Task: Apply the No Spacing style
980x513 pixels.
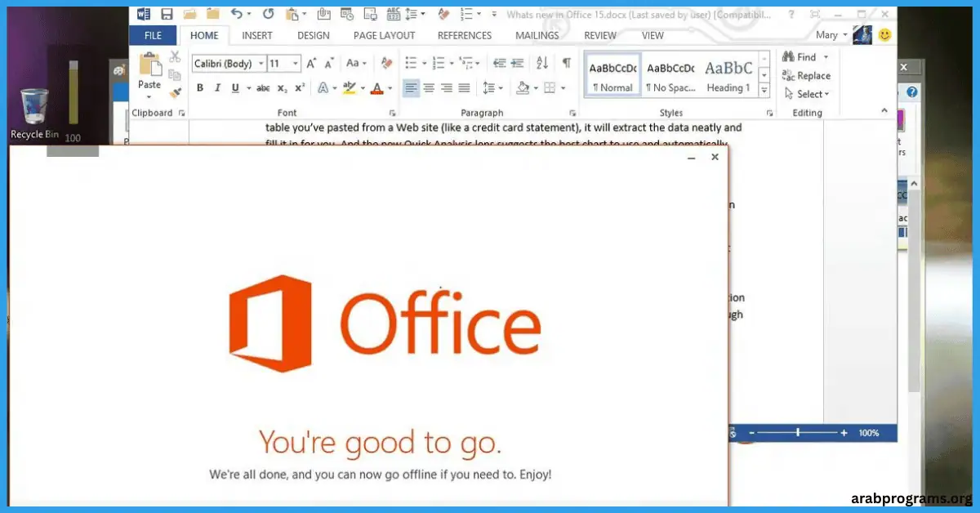Action: pos(670,76)
